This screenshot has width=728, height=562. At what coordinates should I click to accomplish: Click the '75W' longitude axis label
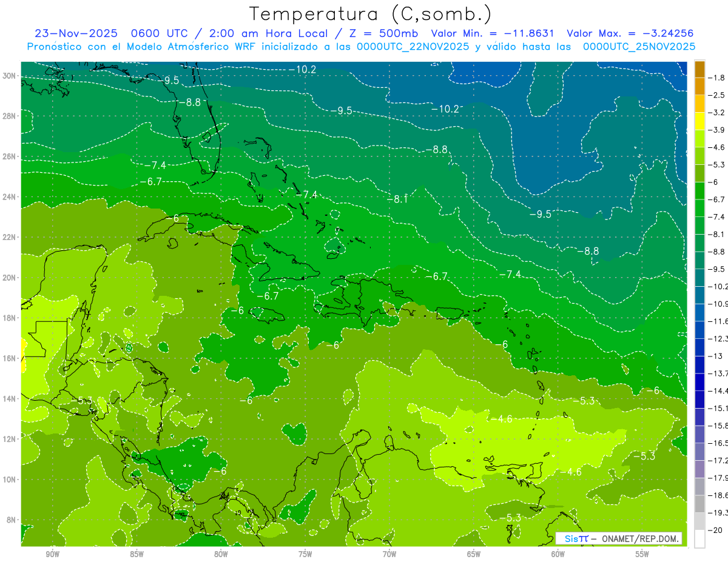305,554
